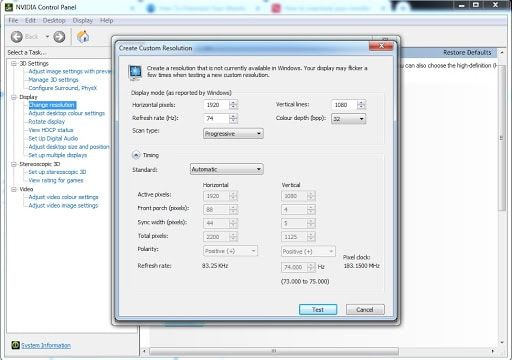Viewport: 512px width, 360px height.
Task: Select Adjust desktop size and position
Action: 69,147
